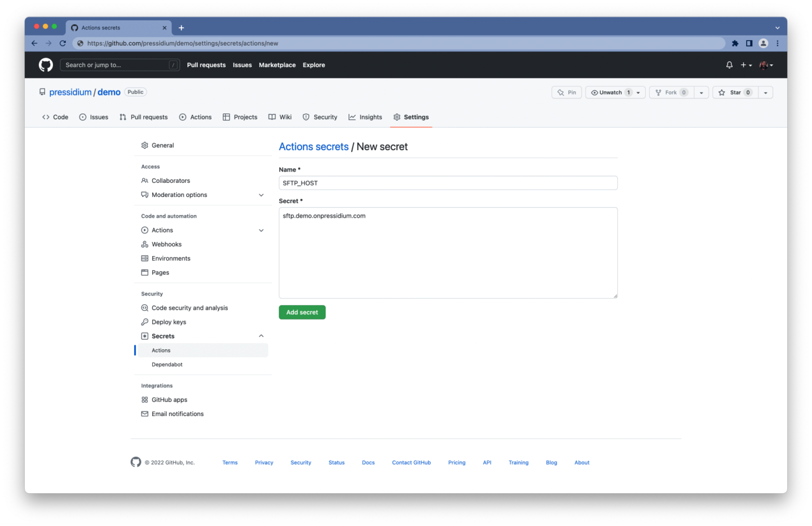Viewport: 812px width, 526px height.
Task: Switch to the repository Security tab
Action: [x=320, y=117]
